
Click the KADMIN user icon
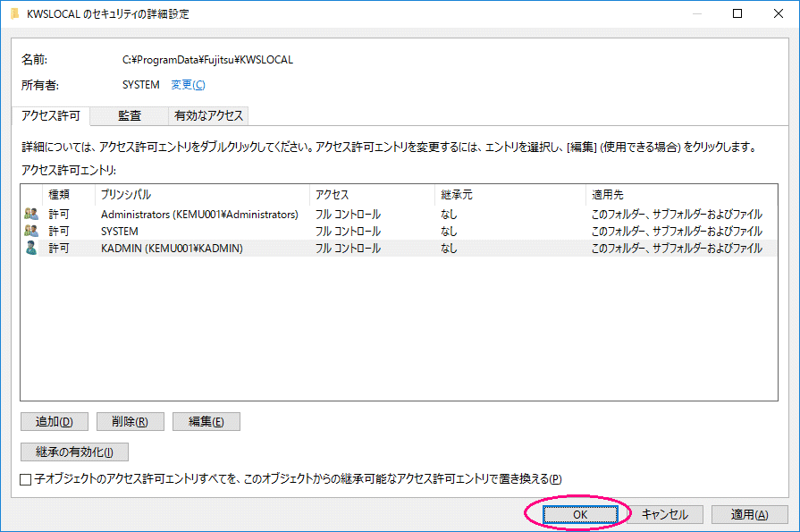pyautogui.click(x=31, y=249)
